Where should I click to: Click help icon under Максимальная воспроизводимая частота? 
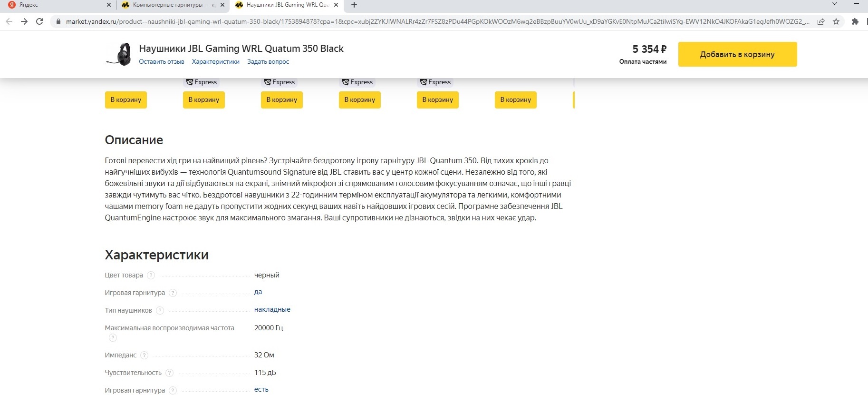click(x=113, y=337)
